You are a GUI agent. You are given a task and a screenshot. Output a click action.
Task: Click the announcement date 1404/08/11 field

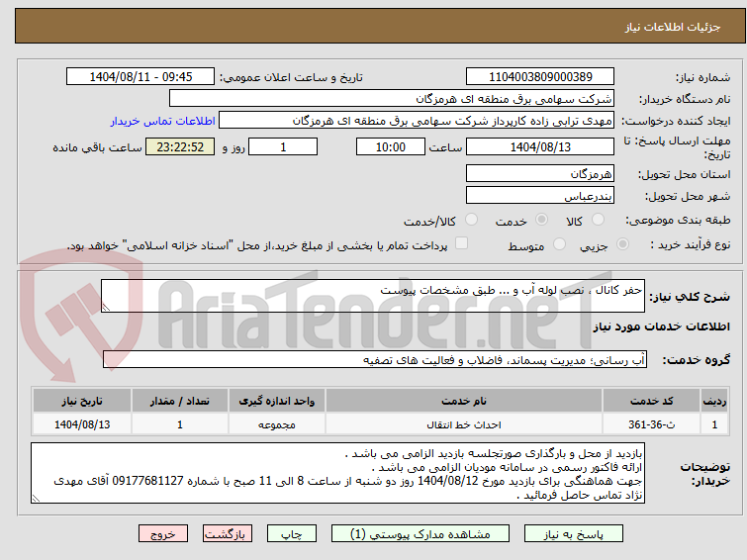coord(140,77)
